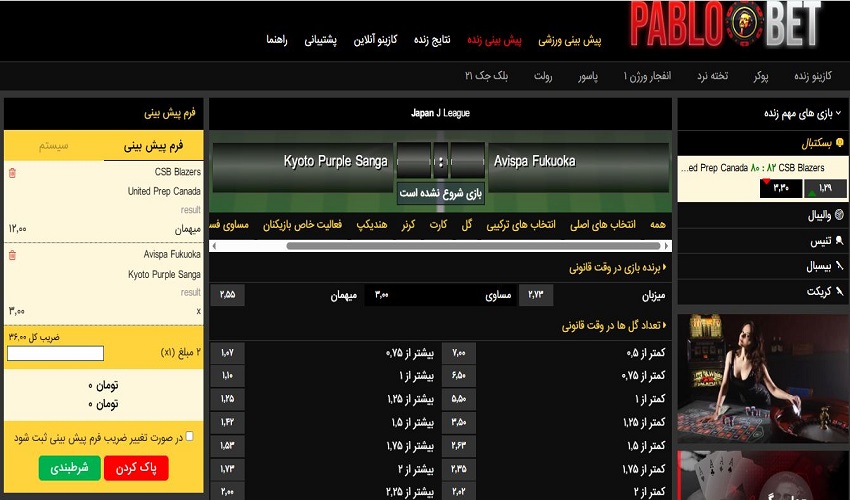The image size is (850, 500).
Task: Pick بیشتر از ۱٫۲۵ odds 1.25
Action: click(227, 399)
